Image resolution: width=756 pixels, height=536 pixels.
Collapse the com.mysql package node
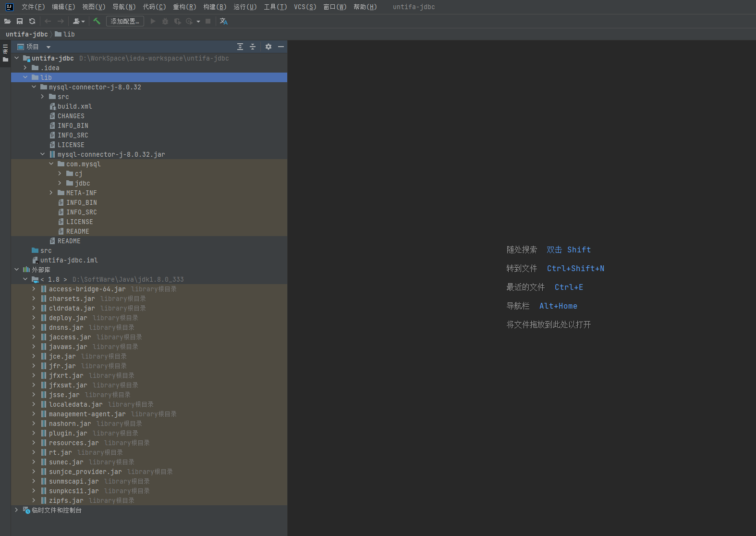point(51,164)
